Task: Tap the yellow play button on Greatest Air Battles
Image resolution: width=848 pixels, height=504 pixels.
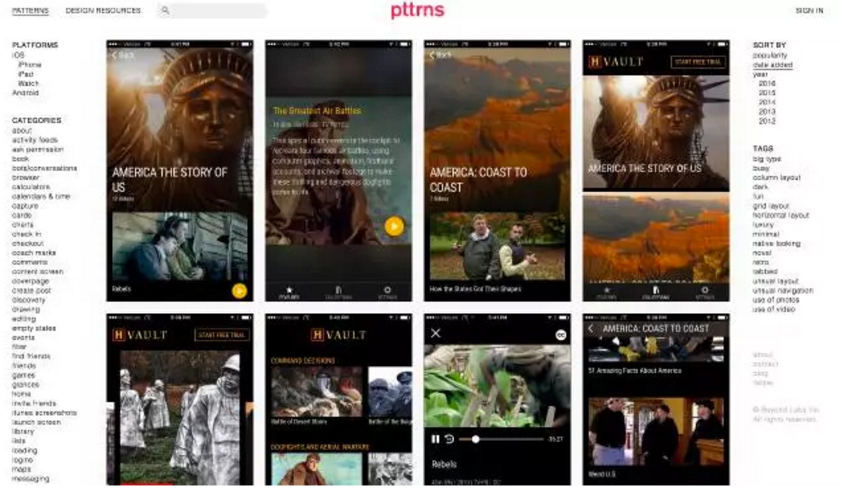Action: pyautogui.click(x=394, y=227)
